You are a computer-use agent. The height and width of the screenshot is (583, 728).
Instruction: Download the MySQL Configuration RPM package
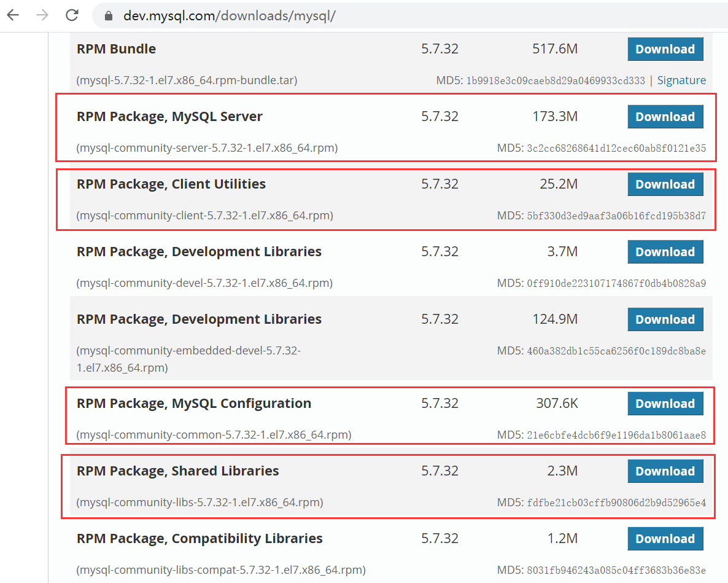pyautogui.click(x=665, y=403)
